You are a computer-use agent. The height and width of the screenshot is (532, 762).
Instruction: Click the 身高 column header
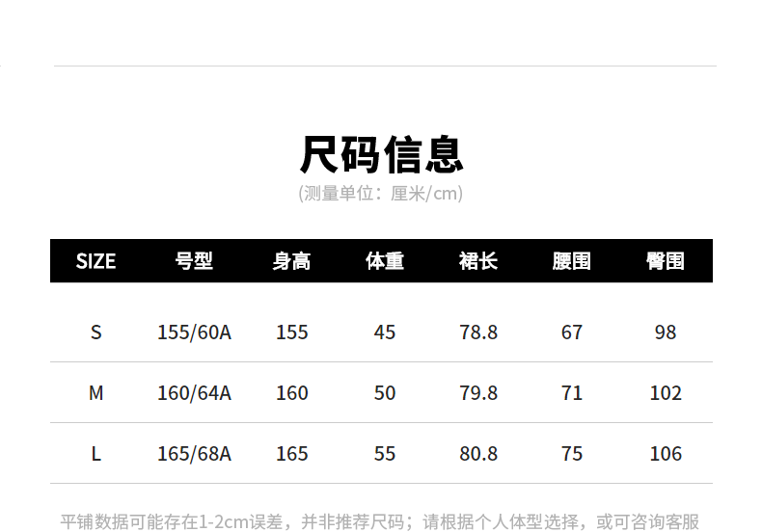(x=291, y=261)
